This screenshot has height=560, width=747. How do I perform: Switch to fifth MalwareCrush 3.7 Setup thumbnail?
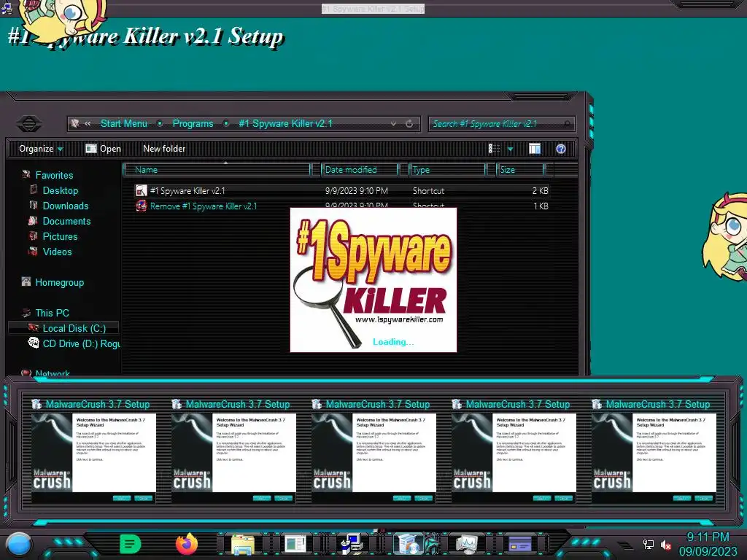[x=654, y=451]
